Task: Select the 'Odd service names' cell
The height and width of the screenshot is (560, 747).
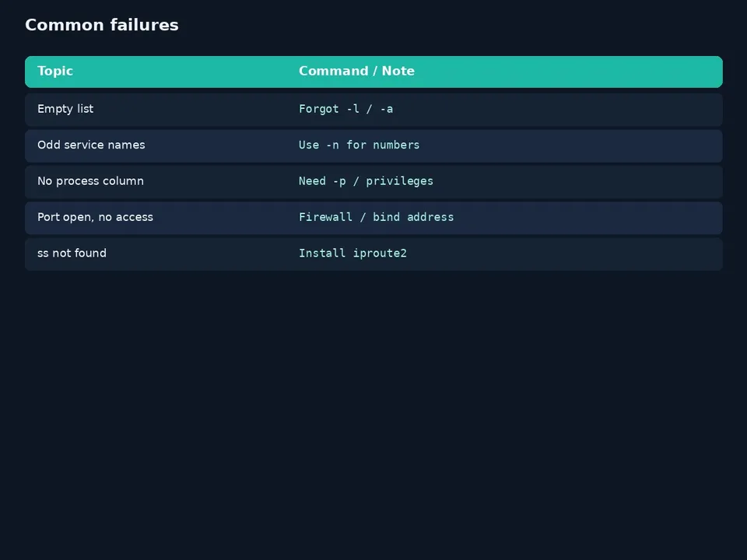Action: [x=91, y=145]
